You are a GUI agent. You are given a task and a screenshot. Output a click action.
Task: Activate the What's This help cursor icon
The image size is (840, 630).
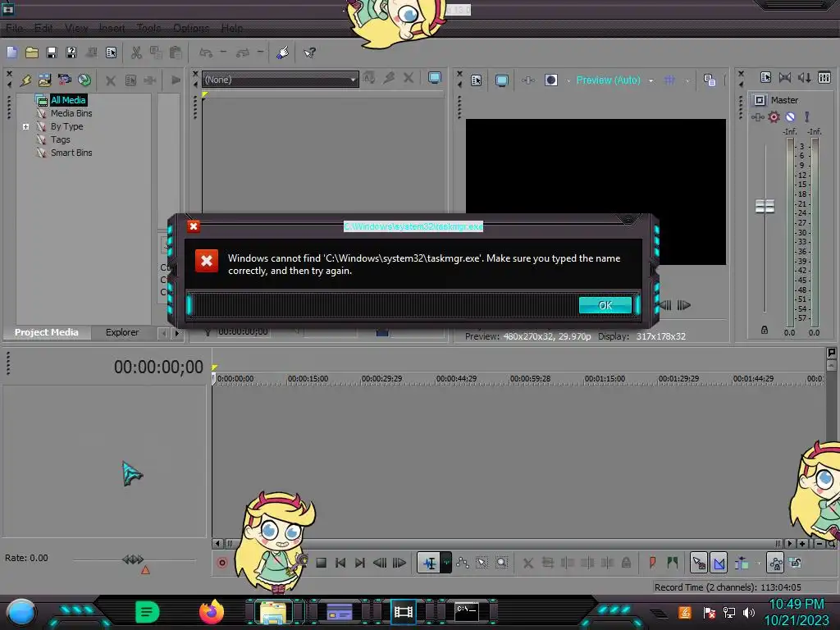pyautogui.click(x=309, y=52)
